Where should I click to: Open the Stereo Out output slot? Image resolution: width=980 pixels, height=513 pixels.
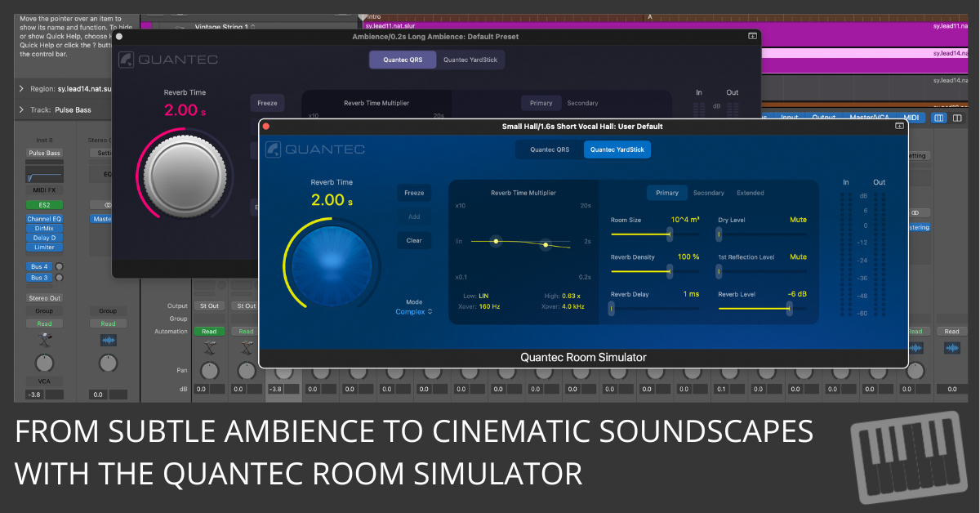point(44,298)
